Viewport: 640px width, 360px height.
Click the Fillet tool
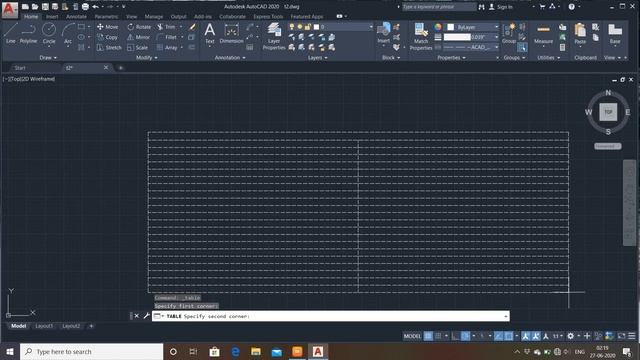167,37
